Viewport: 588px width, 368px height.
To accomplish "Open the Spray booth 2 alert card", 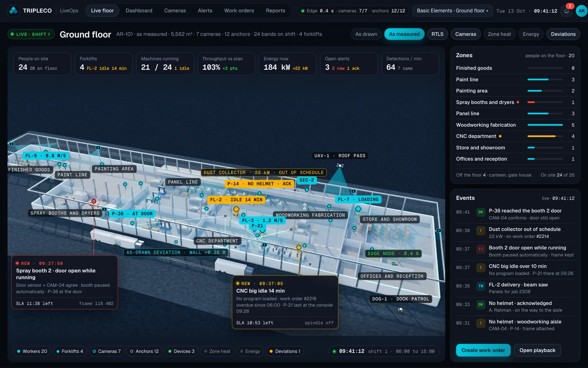I will point(65,282).
